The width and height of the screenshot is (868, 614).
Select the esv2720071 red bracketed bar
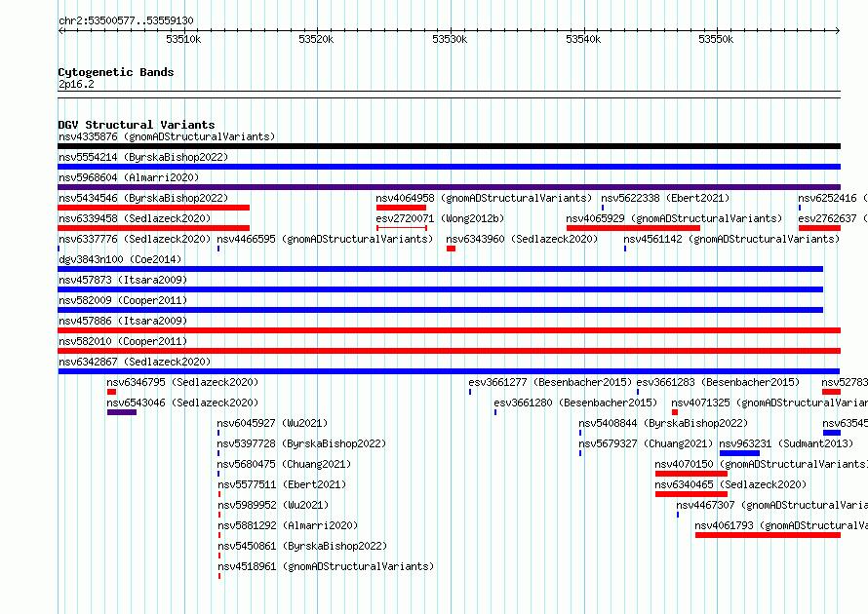pyautogui.click(x=402, y=228)
